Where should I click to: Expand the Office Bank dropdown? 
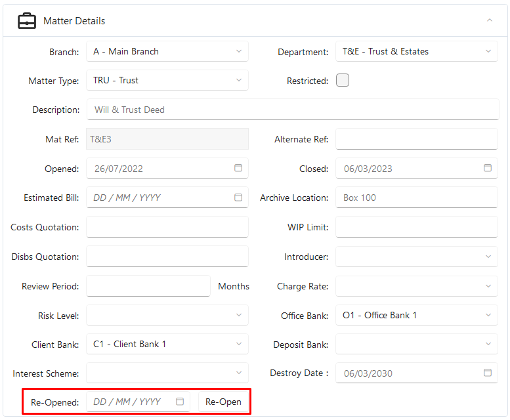[417, 315]
